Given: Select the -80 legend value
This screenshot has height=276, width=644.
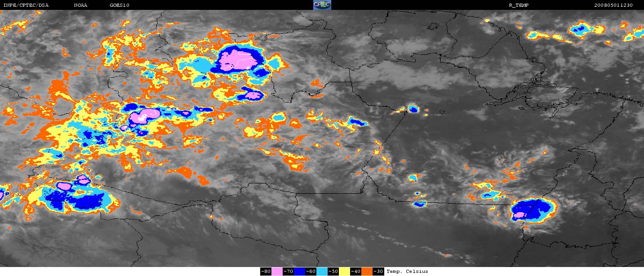Looking at the screenshot, I should 266,272.
